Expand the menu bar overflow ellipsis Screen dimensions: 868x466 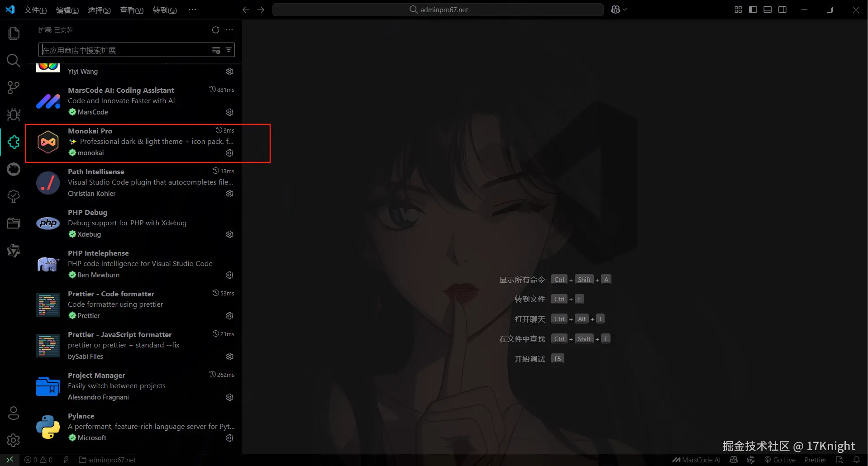click(192, 10)
